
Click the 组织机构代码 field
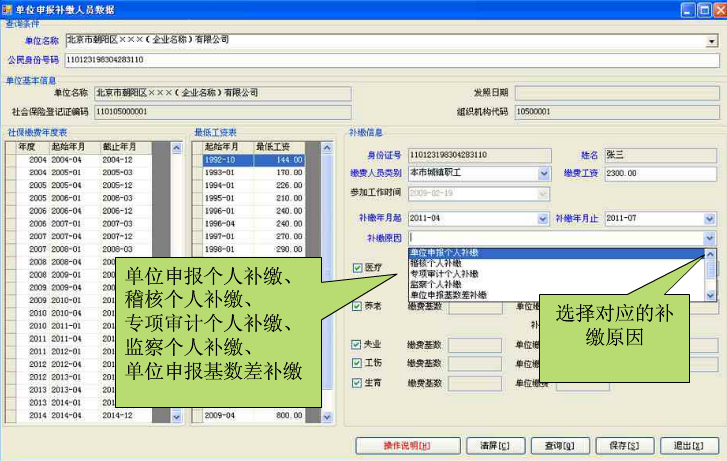pos(617,112)
